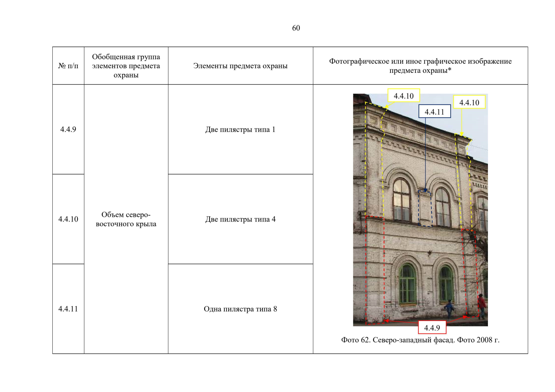
Task: Select the "№ п/п" column header
Action: click(x=68, y=66)
